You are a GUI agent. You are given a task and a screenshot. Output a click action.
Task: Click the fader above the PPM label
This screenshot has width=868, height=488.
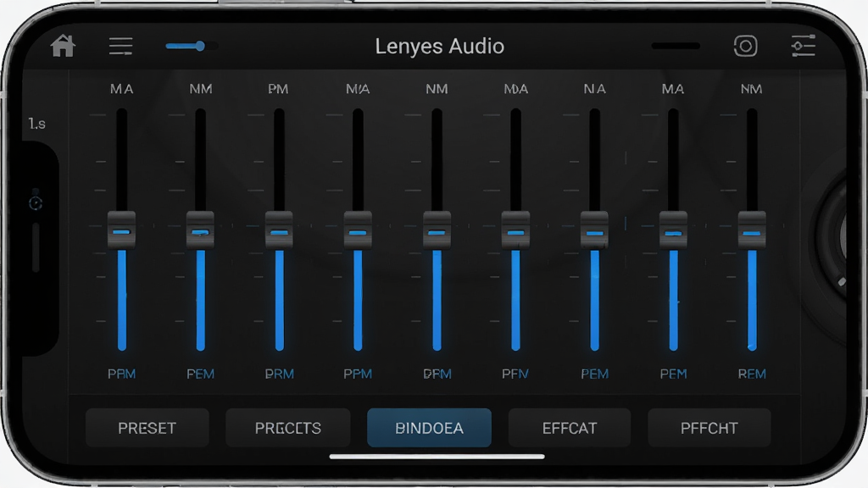[358, 229]
